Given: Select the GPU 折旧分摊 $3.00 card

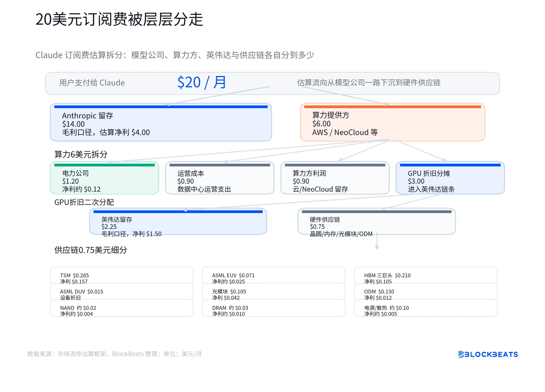Looking at the screenshot, I should tap(450, 178).
